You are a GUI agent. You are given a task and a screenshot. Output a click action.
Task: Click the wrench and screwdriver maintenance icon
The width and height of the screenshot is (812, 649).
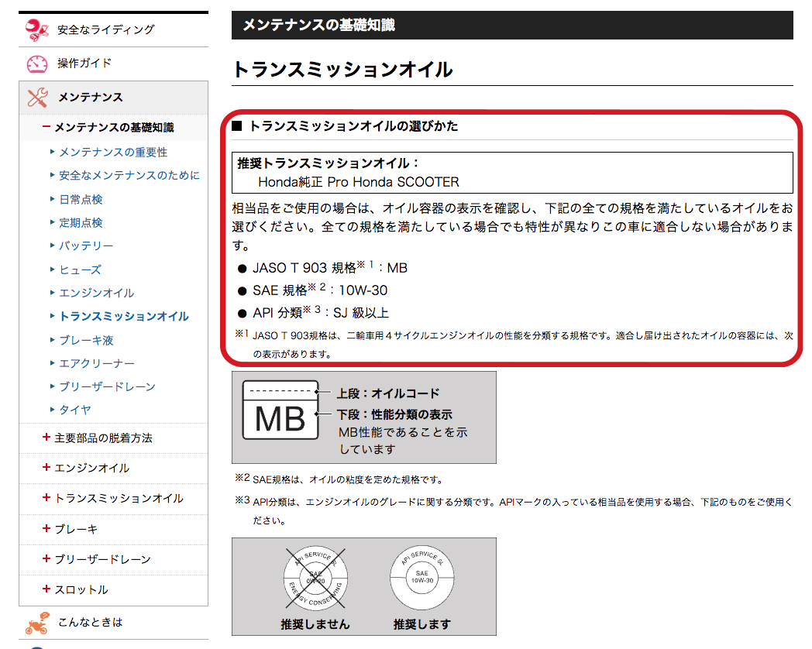(37, 98)
